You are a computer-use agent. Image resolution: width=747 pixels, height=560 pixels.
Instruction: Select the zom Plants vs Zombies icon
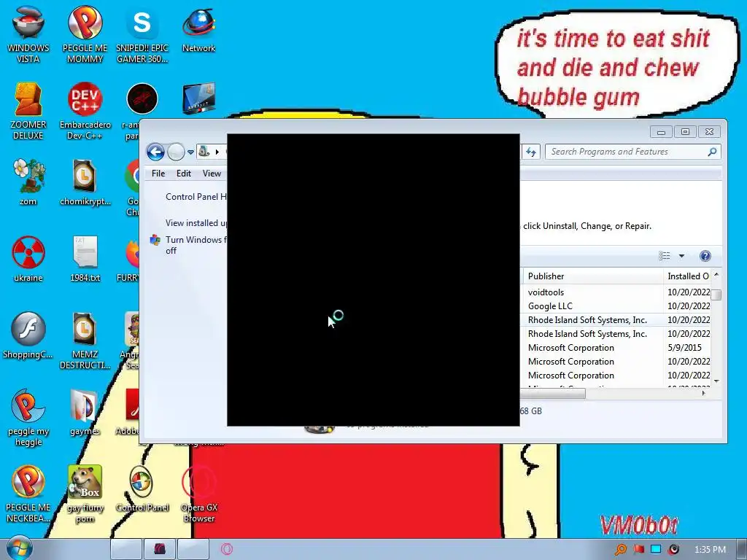click(x=28, y=182)
